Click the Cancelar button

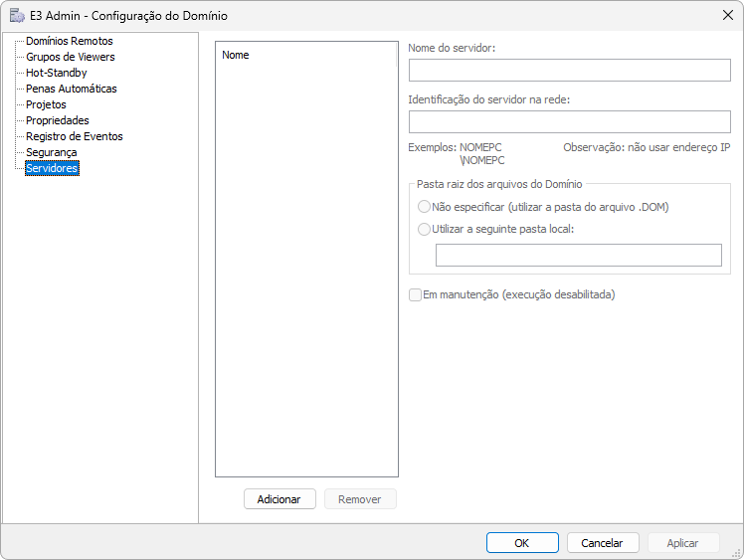coord(602,543)
